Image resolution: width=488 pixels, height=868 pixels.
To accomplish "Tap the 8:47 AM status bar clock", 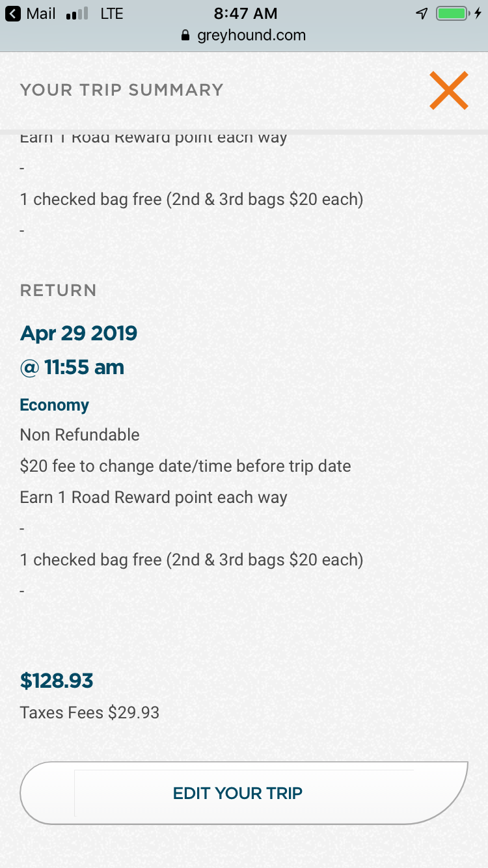I will (245, 13).
